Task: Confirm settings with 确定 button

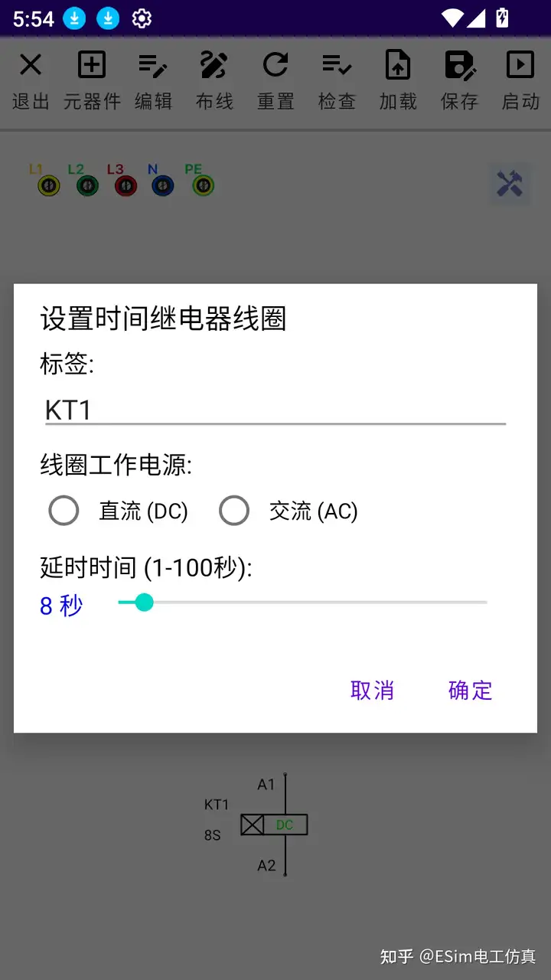Action: pos(470,691)
